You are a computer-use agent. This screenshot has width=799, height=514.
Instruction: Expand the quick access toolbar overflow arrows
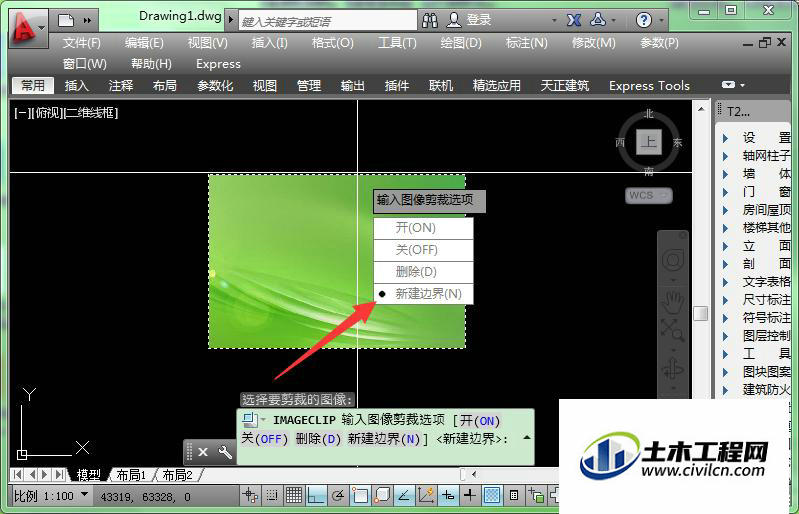[x=87, y=21]
